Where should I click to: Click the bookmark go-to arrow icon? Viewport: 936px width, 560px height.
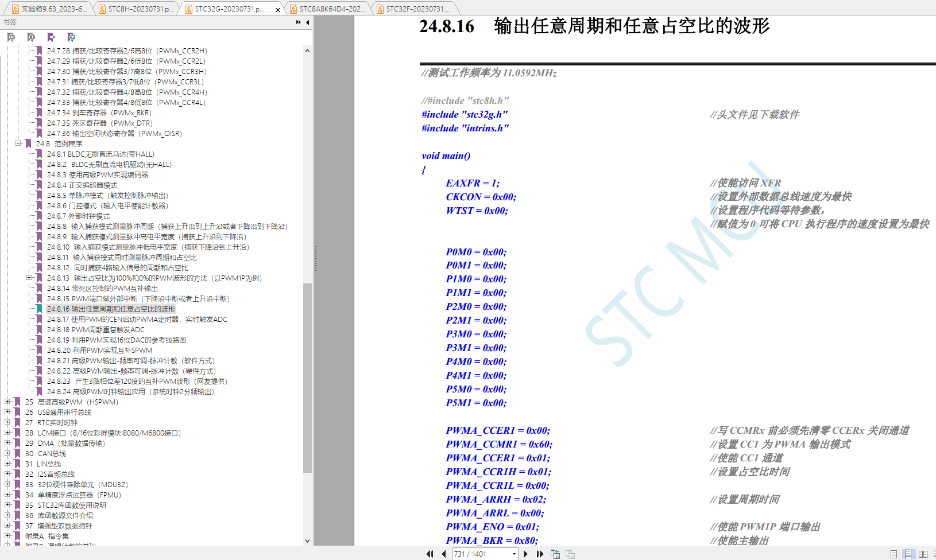(x=51, y=37)
